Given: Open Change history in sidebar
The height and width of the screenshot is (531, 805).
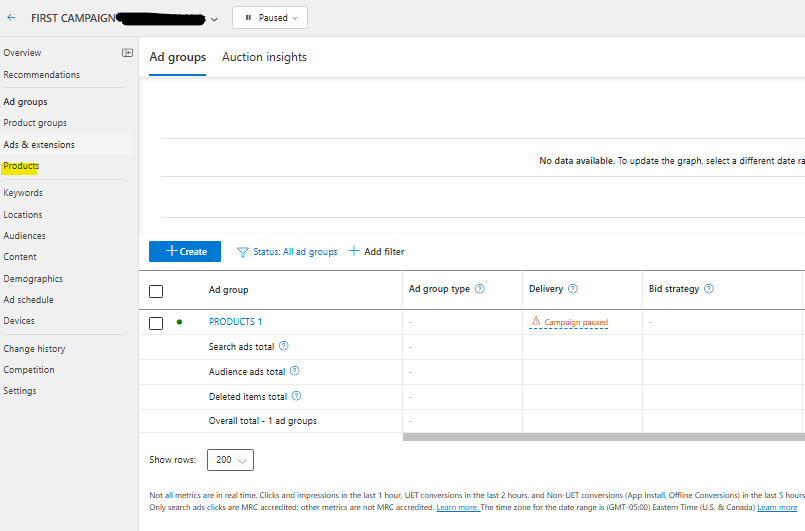Looking at the screenshot, I should click(34, 349).
